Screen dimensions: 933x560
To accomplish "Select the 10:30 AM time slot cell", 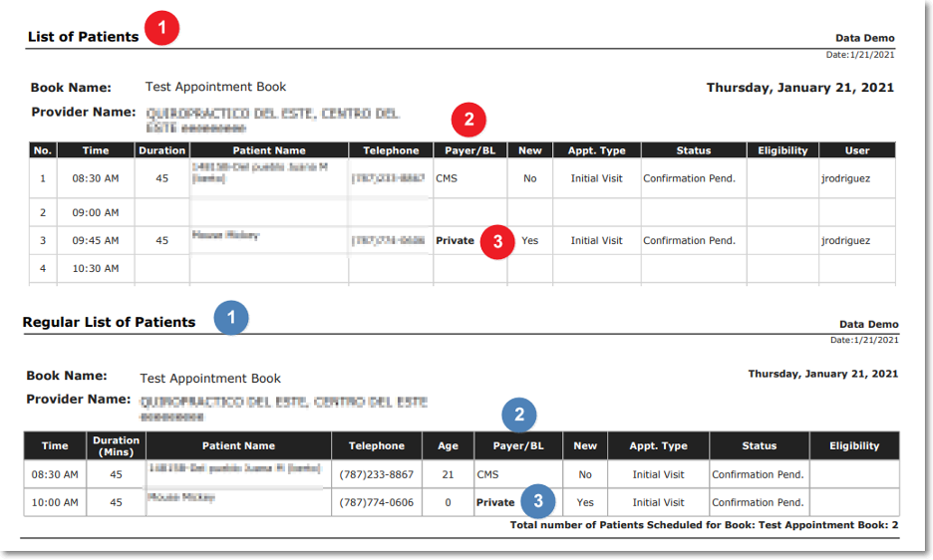I will click(x=96, y=268).
